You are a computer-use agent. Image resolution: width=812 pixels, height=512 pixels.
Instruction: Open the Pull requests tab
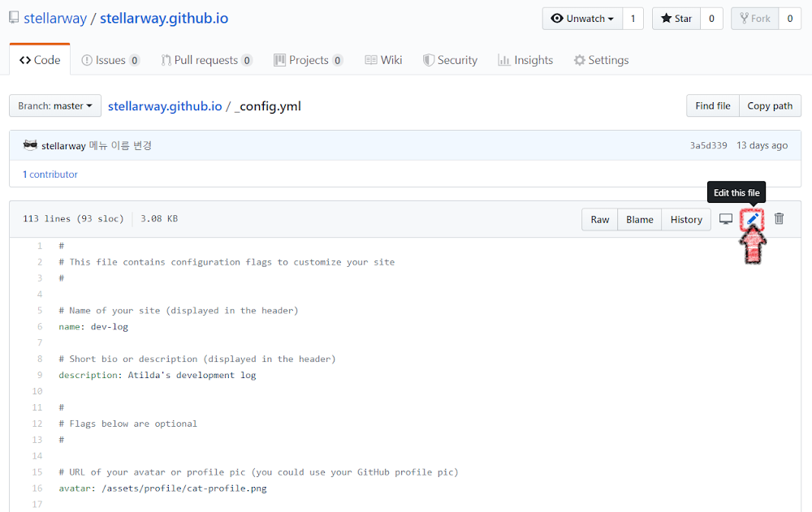point(206,60)
